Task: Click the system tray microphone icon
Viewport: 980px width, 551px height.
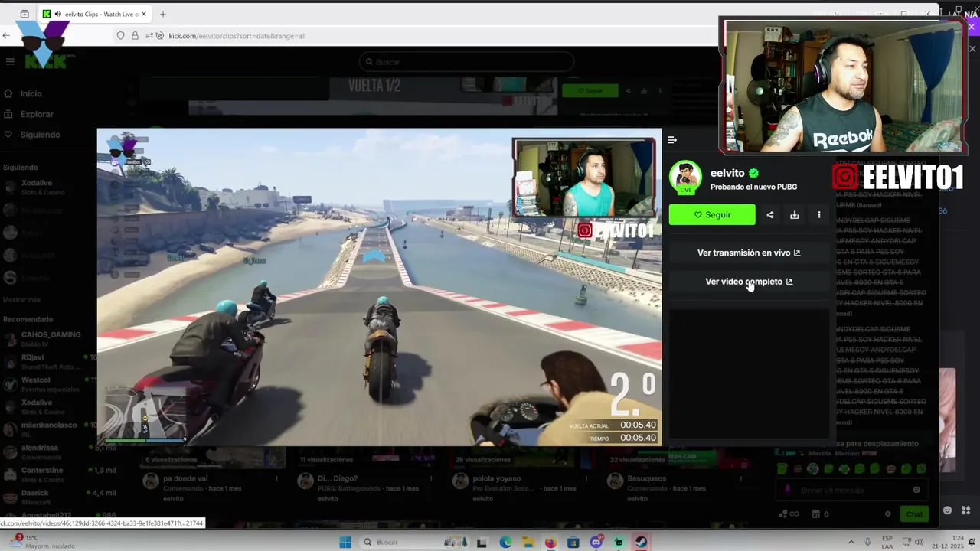Action: 868,542
